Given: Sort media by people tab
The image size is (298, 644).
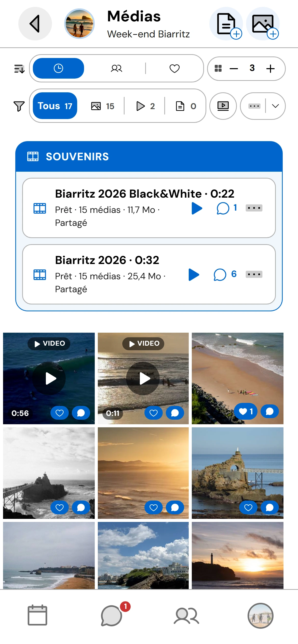Looking at the screenshot, I should pyautogui.click(x=116, y=68).
